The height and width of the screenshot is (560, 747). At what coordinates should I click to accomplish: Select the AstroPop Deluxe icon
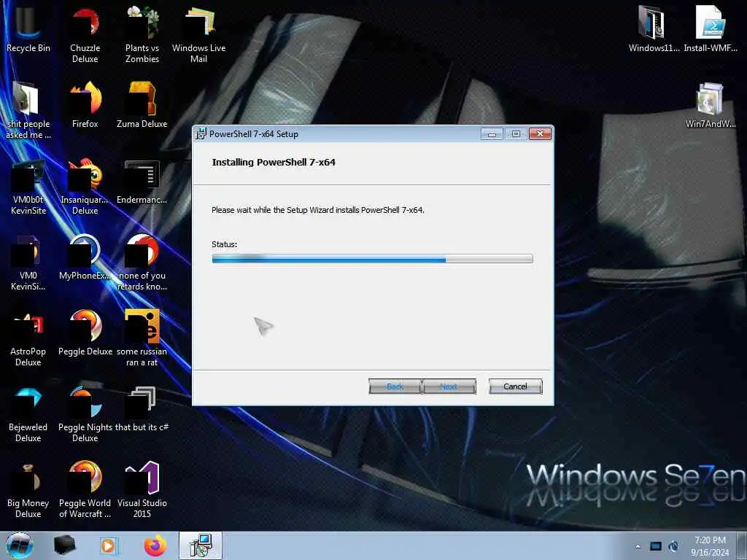(x=28, y=338)
